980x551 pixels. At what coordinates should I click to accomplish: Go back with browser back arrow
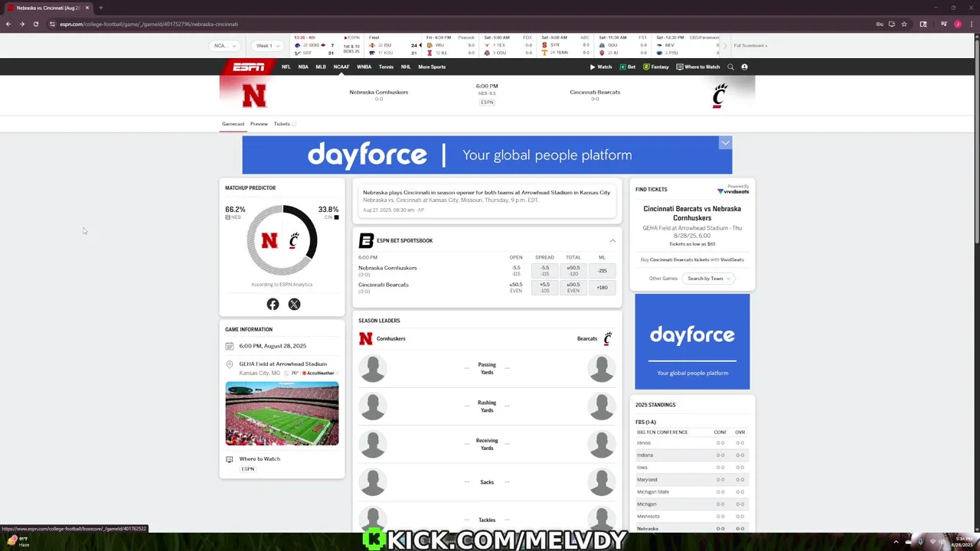click(x=8, y=24)
